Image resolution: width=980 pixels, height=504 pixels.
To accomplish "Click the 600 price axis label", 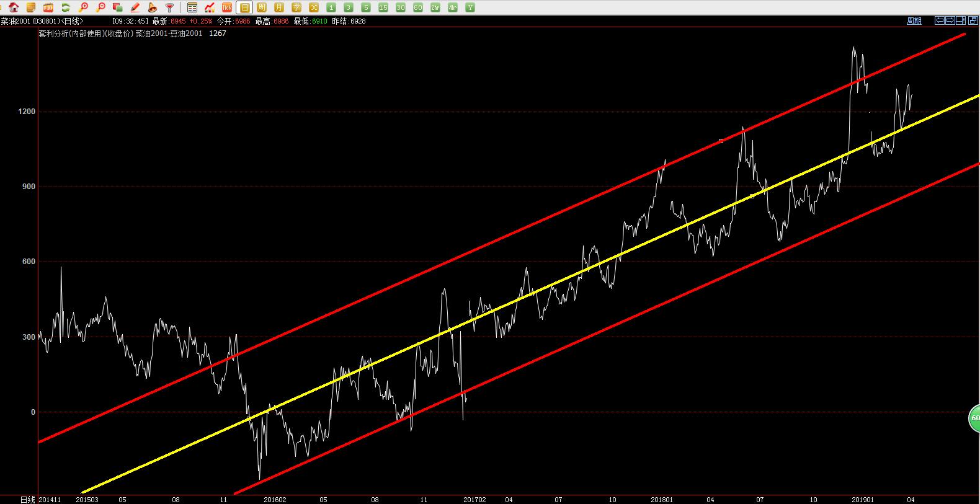I will (x=29, y=262).
